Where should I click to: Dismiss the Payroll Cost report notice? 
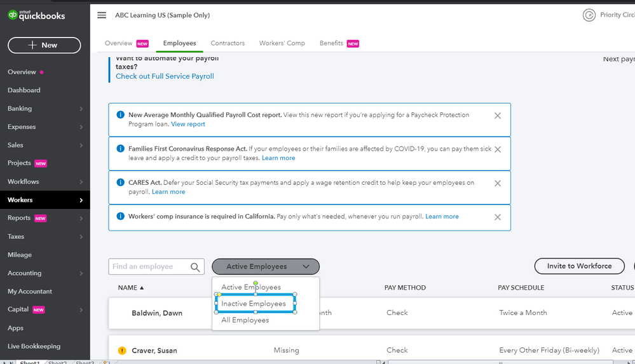tap(498, 116)
